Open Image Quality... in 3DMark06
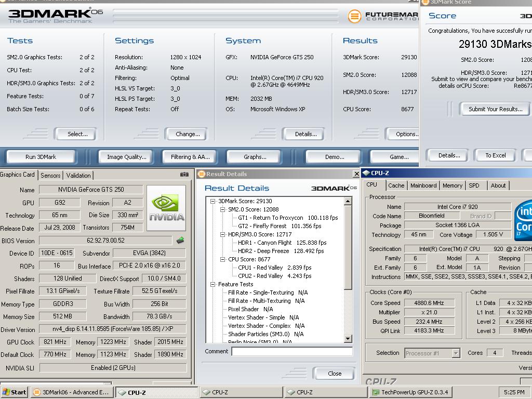 (127, 157)
